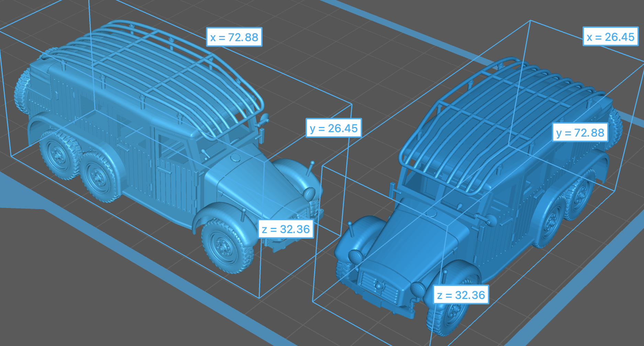Click the x = 72.88 dimension label
Screen dimensions: 644x346
click(x=234, y=37)
